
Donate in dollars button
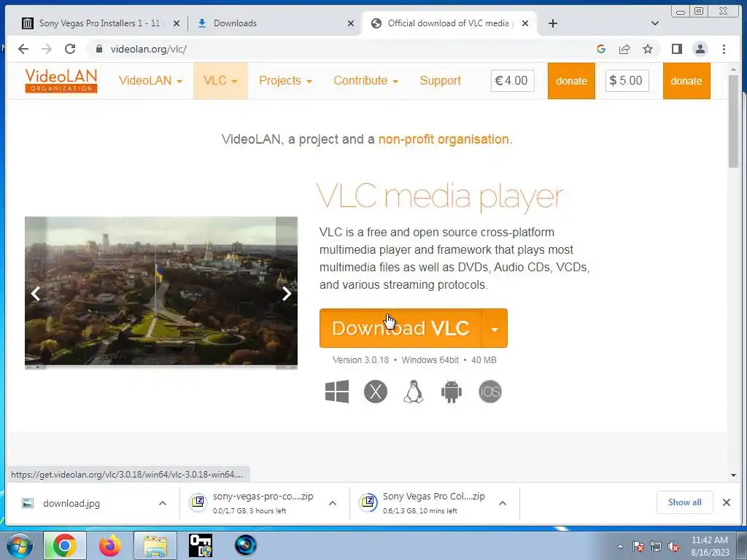[x=686, y=81]
